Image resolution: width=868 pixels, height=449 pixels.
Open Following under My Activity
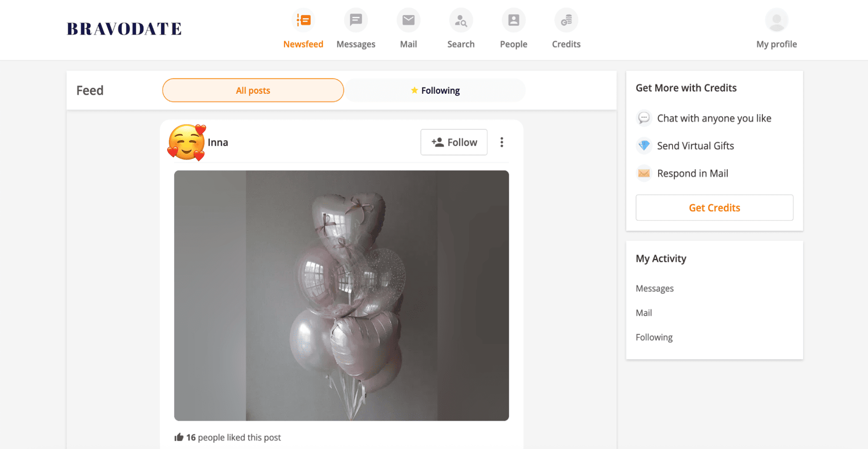click(654, 337)
